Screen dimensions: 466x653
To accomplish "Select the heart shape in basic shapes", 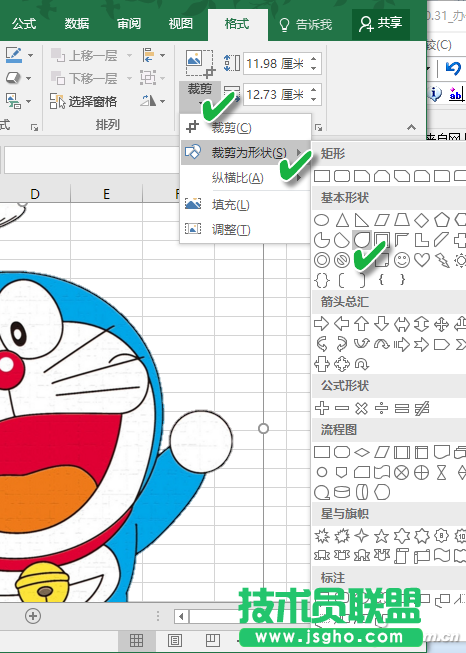I will [421, 260].
